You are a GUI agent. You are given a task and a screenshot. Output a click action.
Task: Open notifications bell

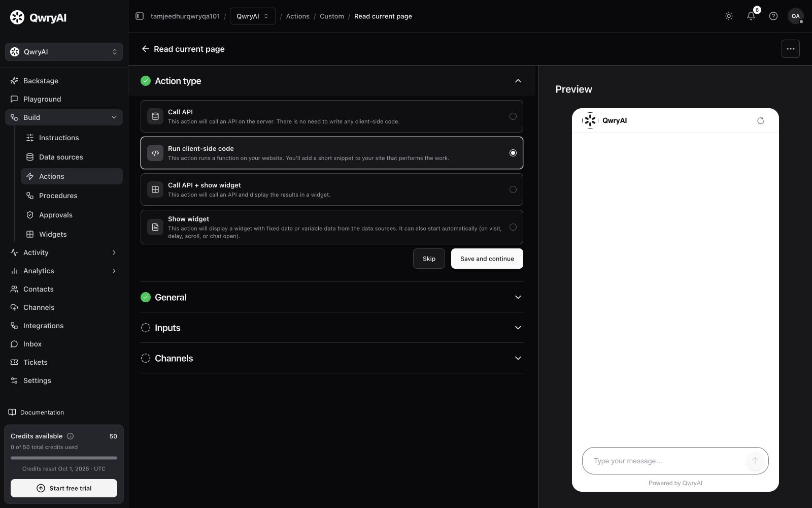pos(751,16)
